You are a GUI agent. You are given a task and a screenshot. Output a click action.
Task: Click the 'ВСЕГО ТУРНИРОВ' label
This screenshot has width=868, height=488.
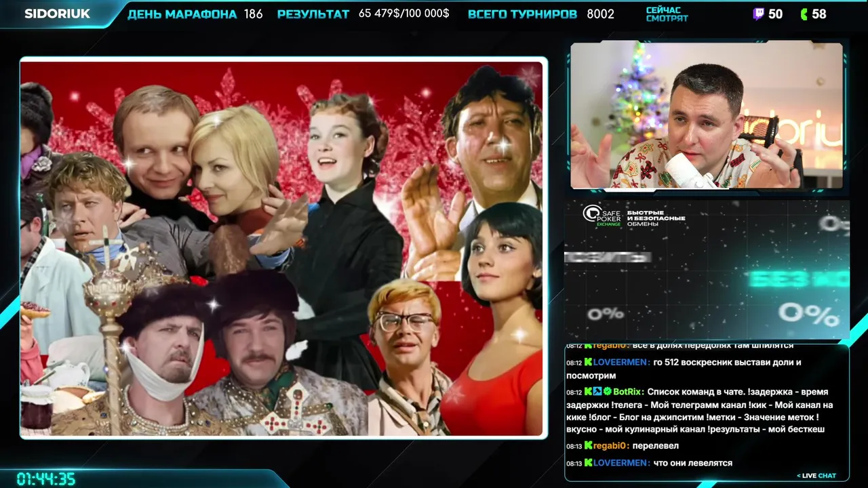523,14
